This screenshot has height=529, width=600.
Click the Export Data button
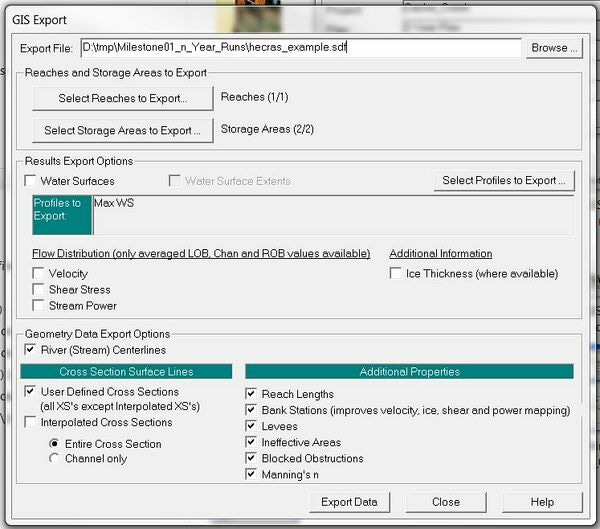point(350,502)
